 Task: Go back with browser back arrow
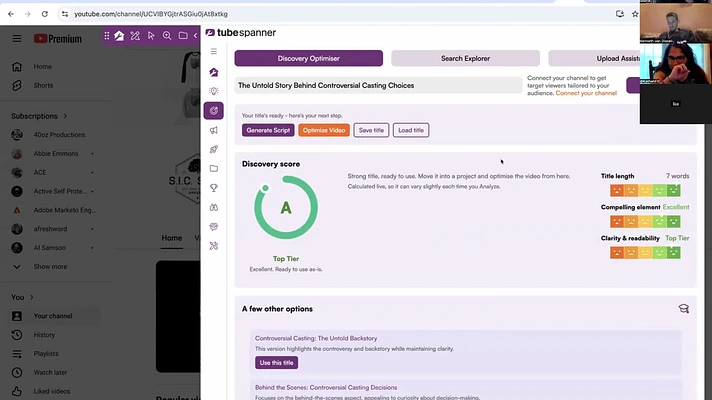pyautogui.click(x=11, y=14)
